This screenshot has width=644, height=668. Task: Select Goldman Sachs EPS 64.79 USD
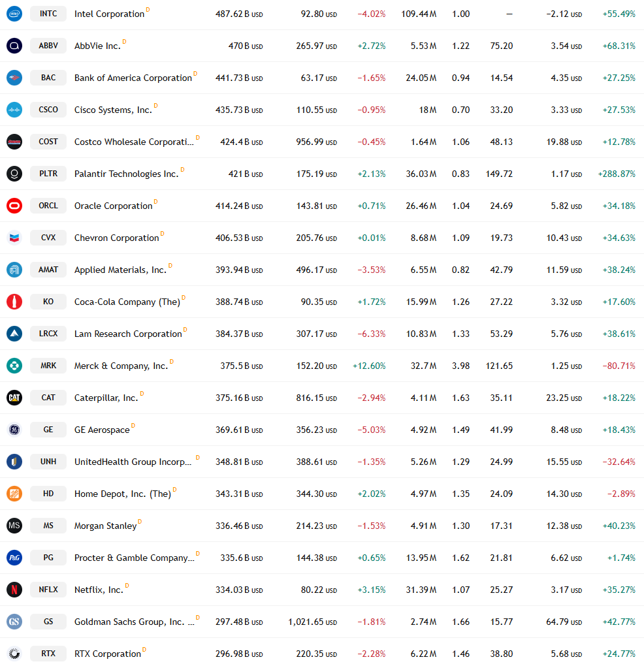[x=564, y=622]
